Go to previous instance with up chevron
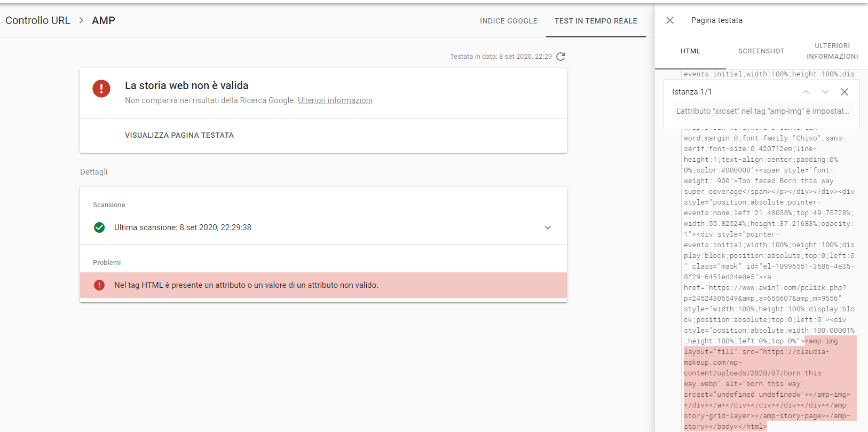Screen dimensions: 868x432 click(806, 92)
